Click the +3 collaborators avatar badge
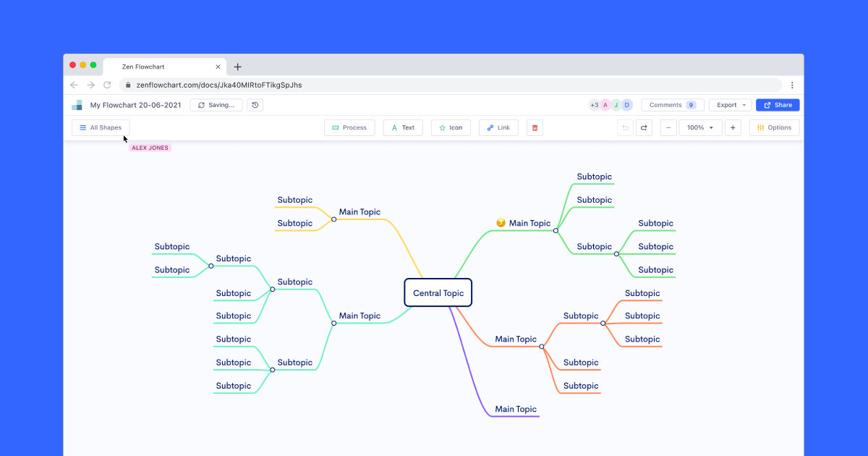 click(595, 105)
